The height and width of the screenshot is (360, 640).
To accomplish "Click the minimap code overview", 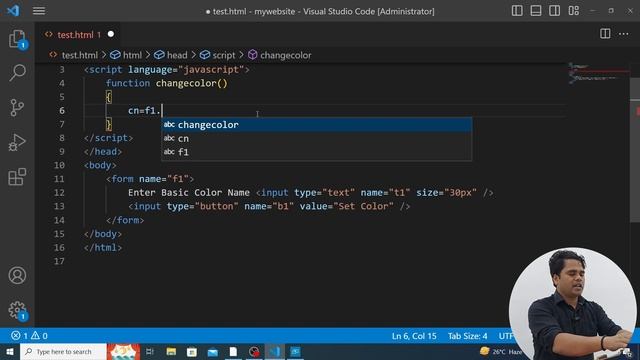I will pyautogui.click(x=598, y=73).
